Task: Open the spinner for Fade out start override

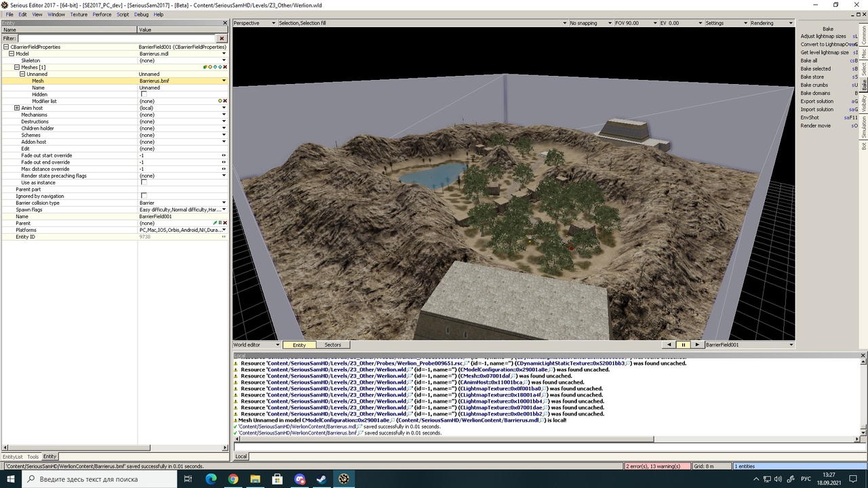Action: (x=224, y=155)
